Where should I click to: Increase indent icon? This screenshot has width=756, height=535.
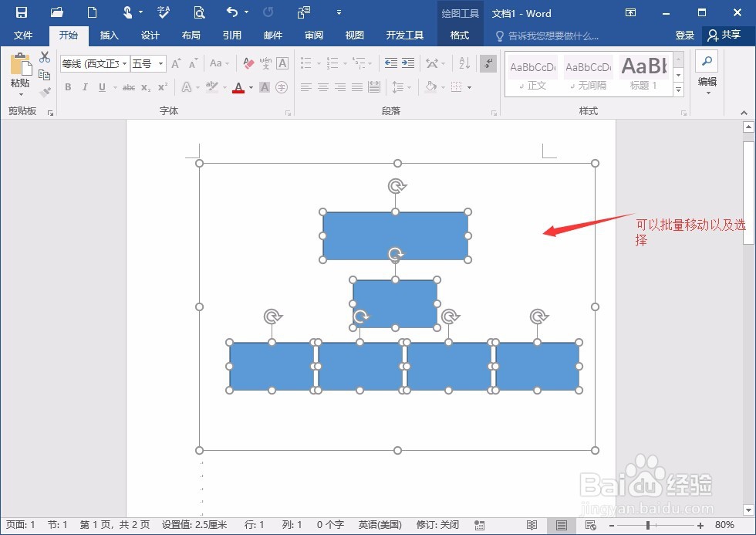(408, 63)
